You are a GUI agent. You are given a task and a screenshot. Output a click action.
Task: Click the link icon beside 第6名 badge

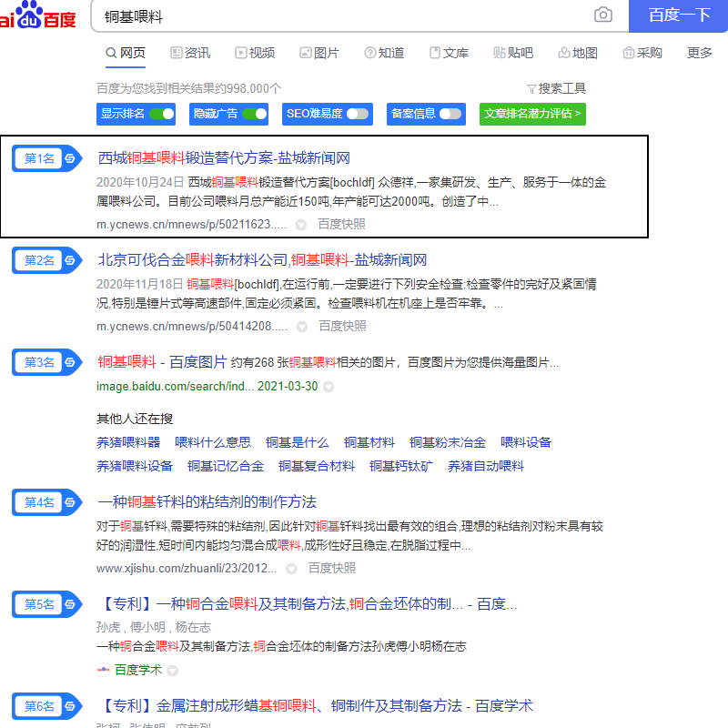click(70, 706)
